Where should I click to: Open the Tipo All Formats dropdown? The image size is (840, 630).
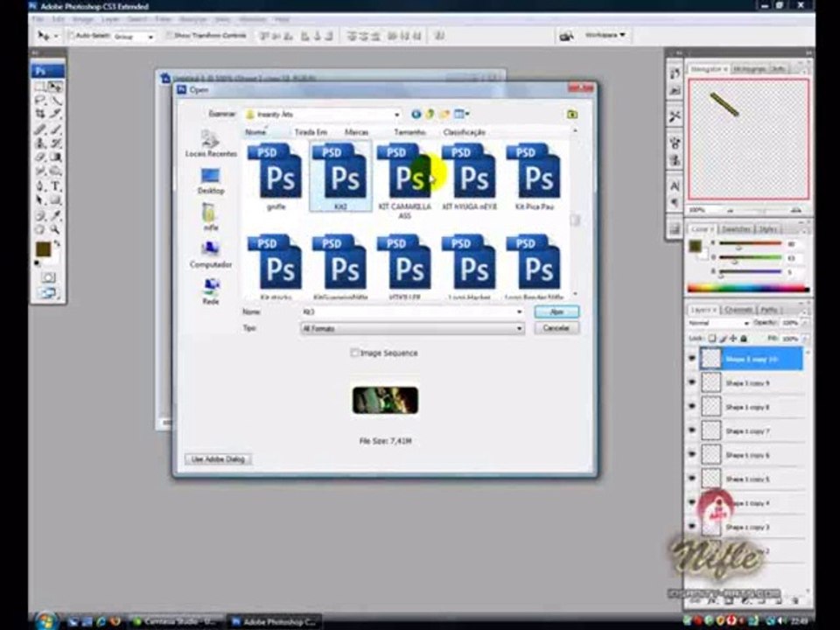click(x=519, y=328)
